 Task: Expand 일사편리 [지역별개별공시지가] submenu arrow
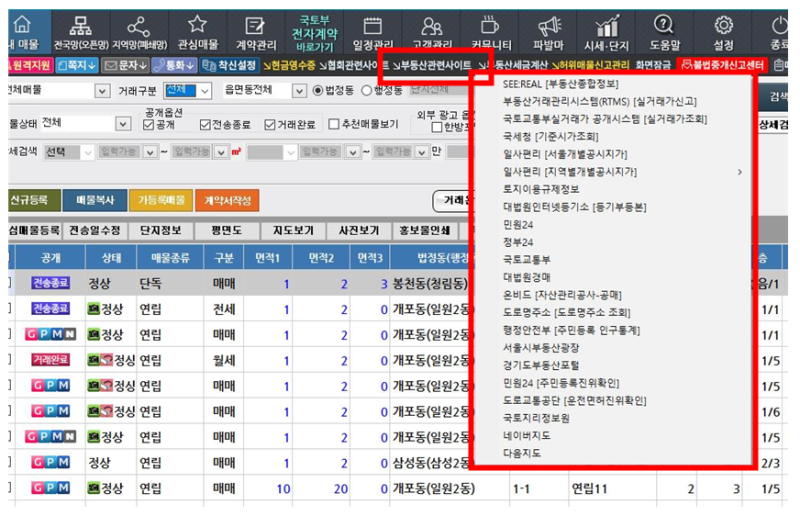tap(739, 172)
